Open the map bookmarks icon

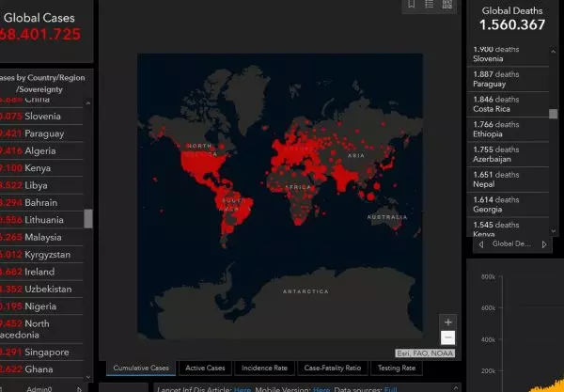[412, 5]
